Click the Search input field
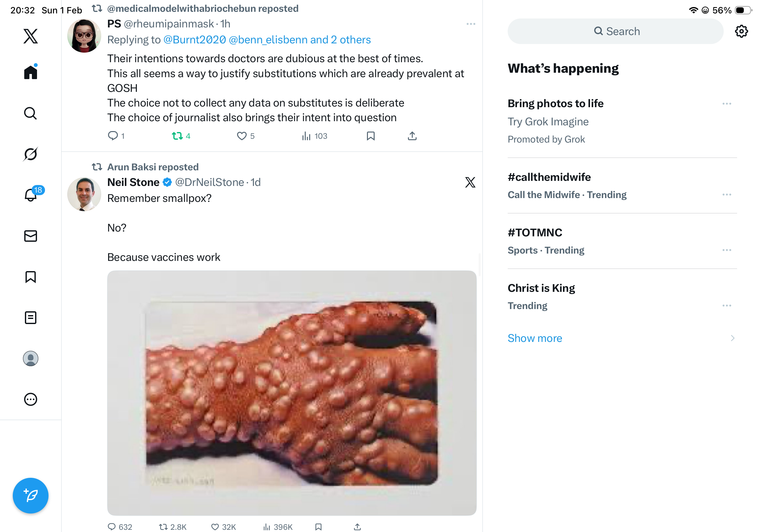 point(615,31)
